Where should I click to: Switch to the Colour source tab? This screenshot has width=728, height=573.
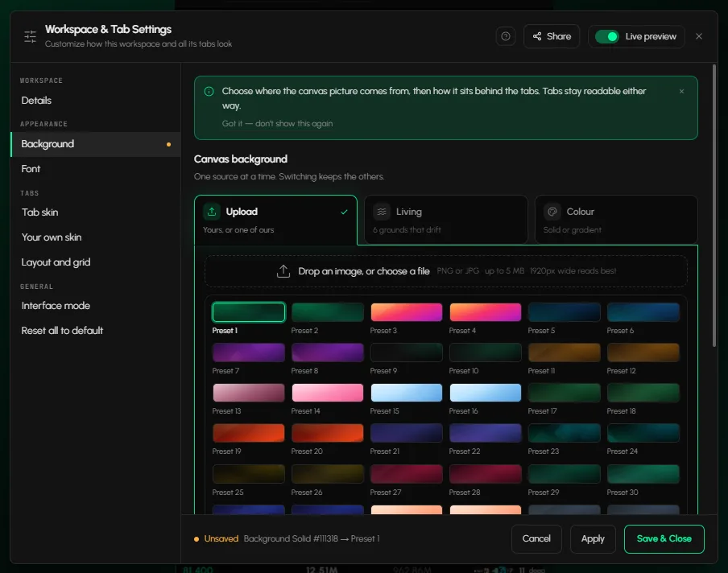616,220
